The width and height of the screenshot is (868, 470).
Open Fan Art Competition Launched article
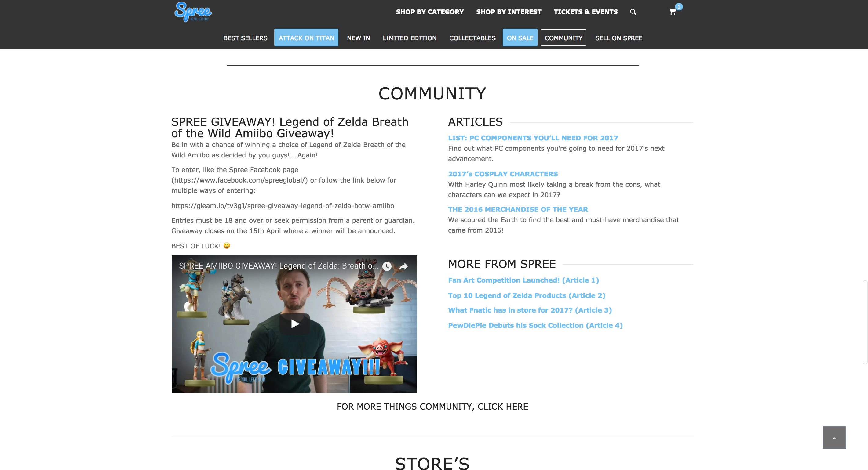pyautogui.click(x=523, y=280)
